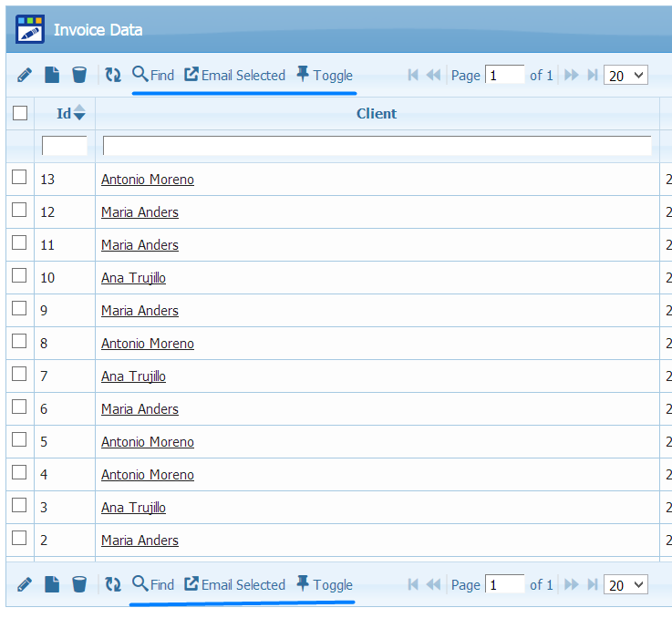Click Find in the top toolbar
672x618 pixels.
point(153,75)
